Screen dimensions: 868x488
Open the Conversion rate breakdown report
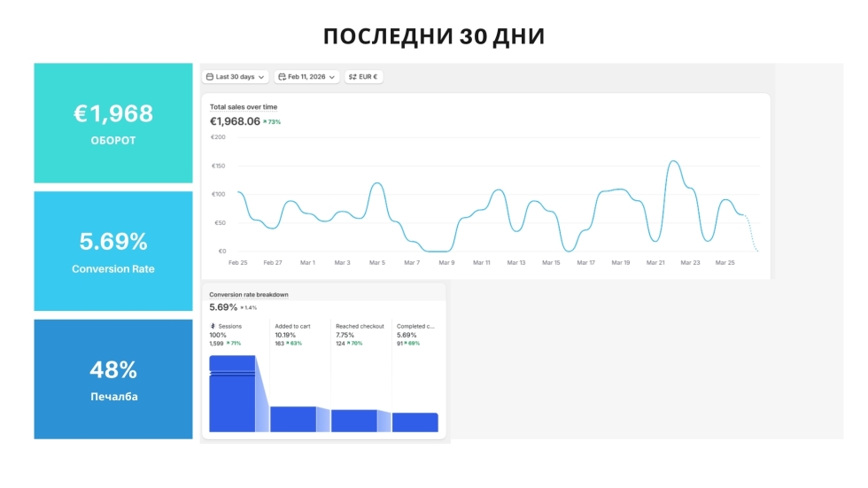(248, 294)
